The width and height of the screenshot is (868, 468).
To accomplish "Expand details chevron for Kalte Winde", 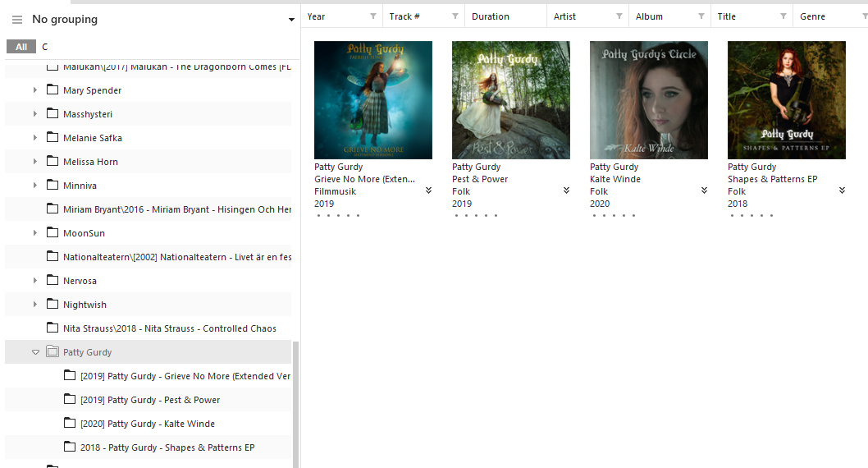I will click(x=704, y=190).
